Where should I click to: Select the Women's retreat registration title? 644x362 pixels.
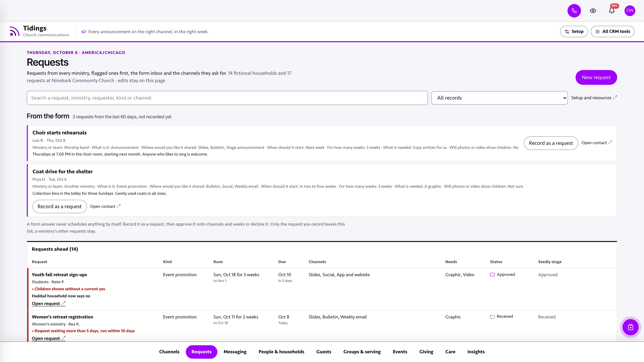click(62, 317)
